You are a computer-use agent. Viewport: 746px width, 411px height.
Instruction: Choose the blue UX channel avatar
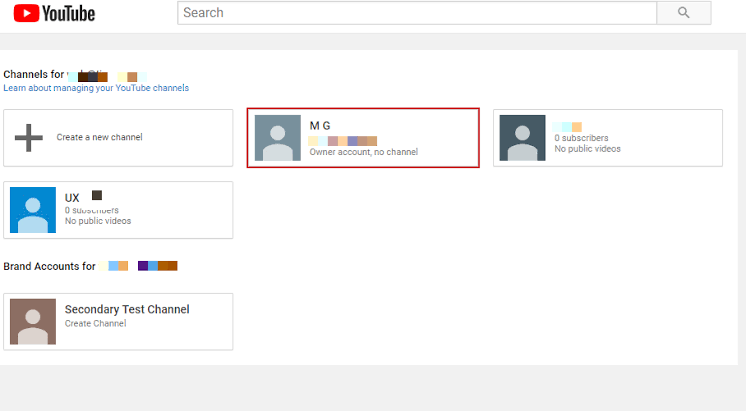pos(33,210)
